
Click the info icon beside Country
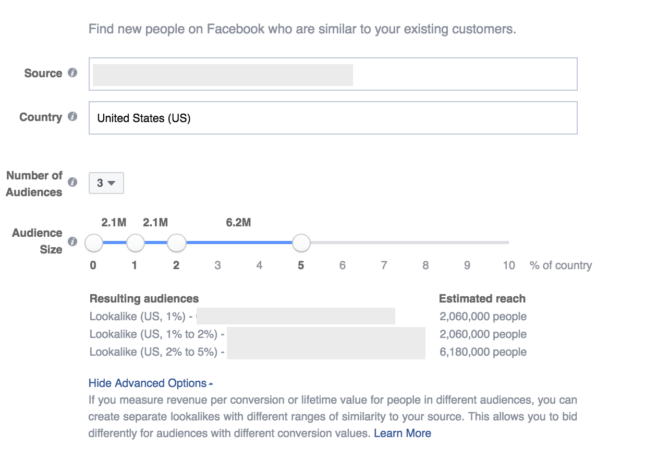[72, 117]
